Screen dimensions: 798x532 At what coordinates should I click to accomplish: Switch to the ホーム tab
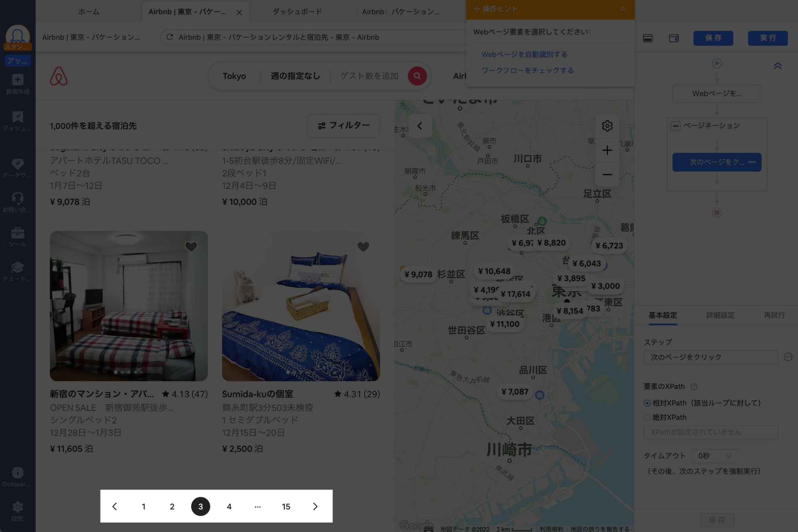click(x=89, y=12)
